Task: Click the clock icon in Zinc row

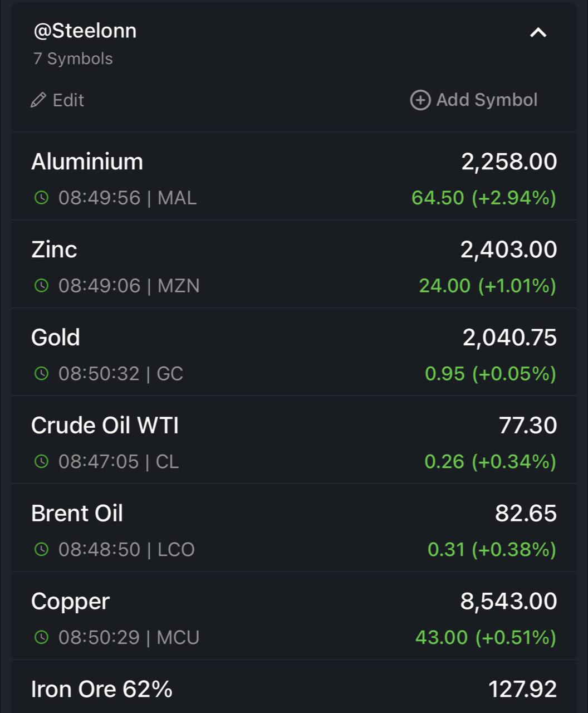Action: [41, 286]
